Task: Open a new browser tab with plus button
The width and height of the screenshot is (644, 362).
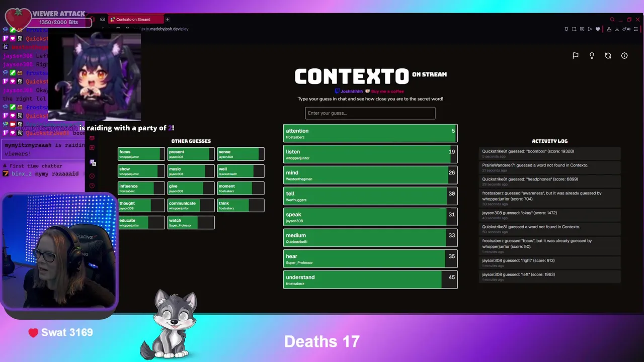Action: click(168, 20)
